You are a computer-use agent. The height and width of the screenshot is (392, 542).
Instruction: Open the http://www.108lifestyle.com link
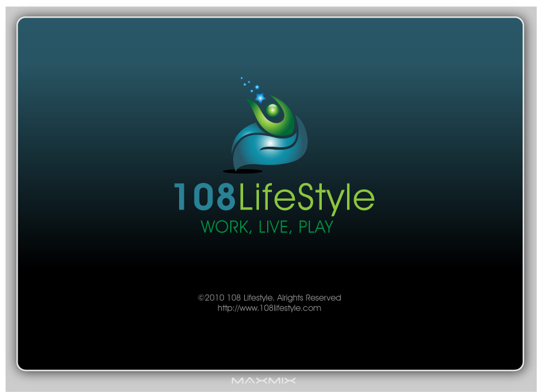tap(269, 308)
